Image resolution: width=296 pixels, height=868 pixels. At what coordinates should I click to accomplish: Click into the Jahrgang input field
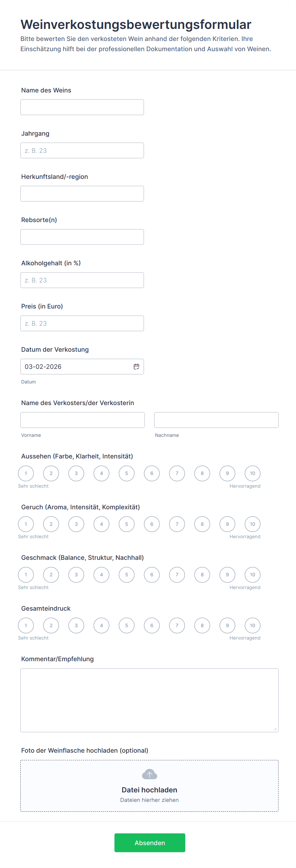[82, 150]
